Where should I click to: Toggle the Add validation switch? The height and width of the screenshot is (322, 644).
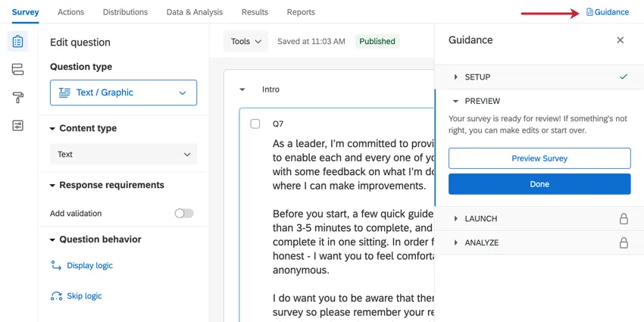click(x=184, y=214)
